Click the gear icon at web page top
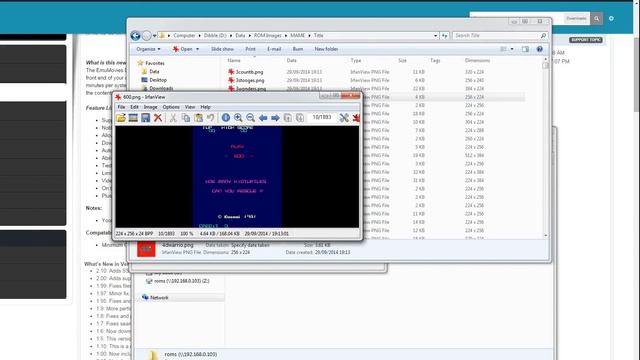Screen dimensions: 640x360 tap(611, 18)
